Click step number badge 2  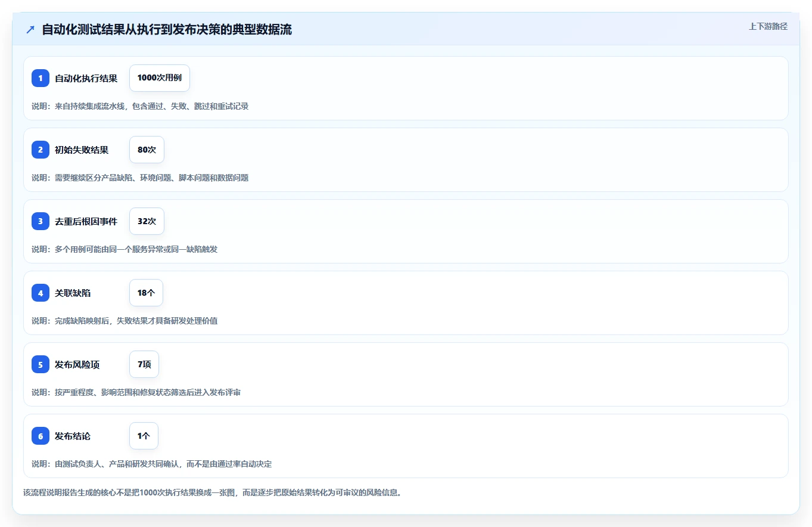click(41, 150)
